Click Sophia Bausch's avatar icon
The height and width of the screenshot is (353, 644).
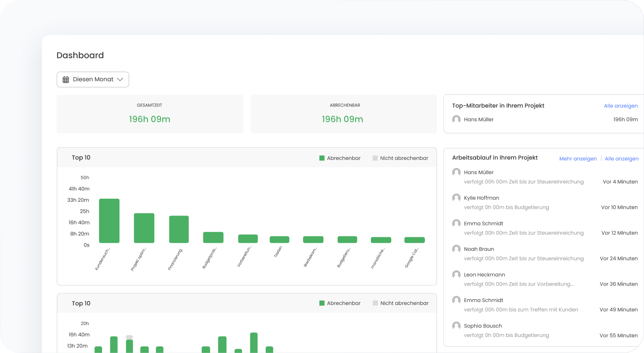pos(456,326)
